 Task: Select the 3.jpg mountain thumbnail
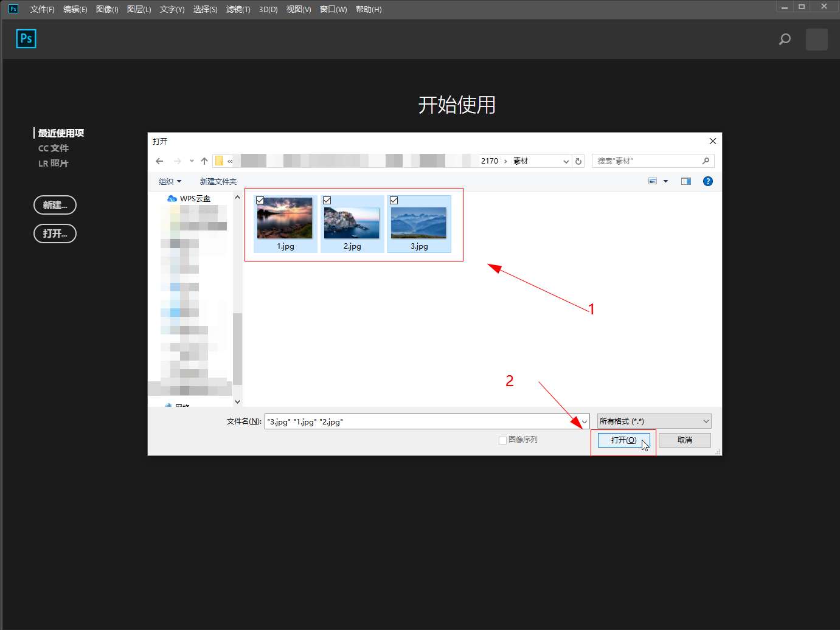point(418,223)
